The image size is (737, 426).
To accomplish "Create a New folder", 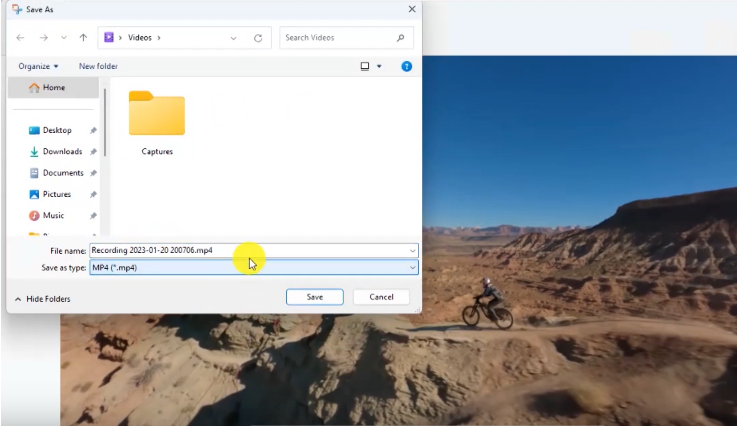I will [x=98, y=66].
